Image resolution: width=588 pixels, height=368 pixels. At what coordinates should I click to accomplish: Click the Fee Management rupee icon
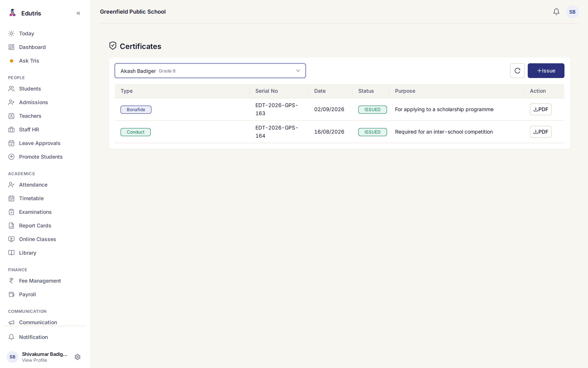click(11, 281)
